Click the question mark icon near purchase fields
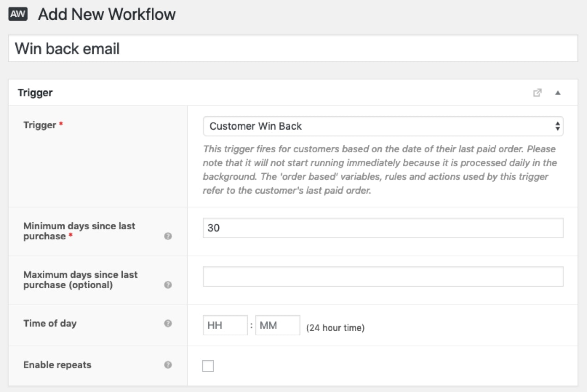This screenshot has height=392, width=587. 168,235
